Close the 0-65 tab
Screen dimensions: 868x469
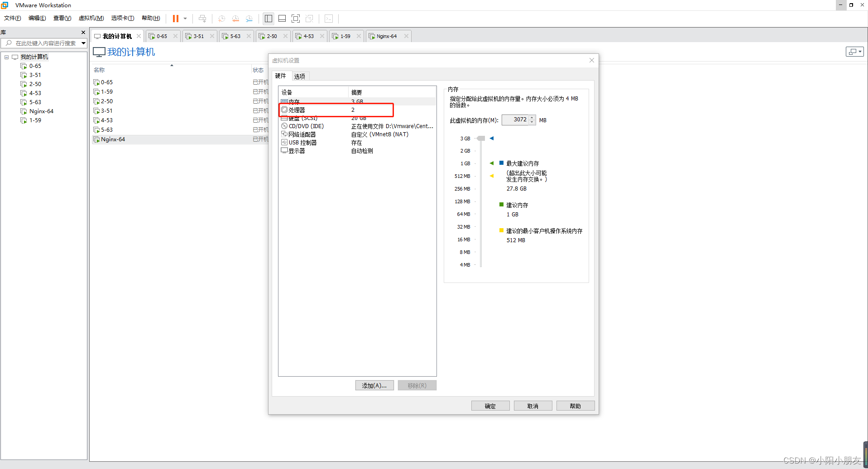[175, 36]
